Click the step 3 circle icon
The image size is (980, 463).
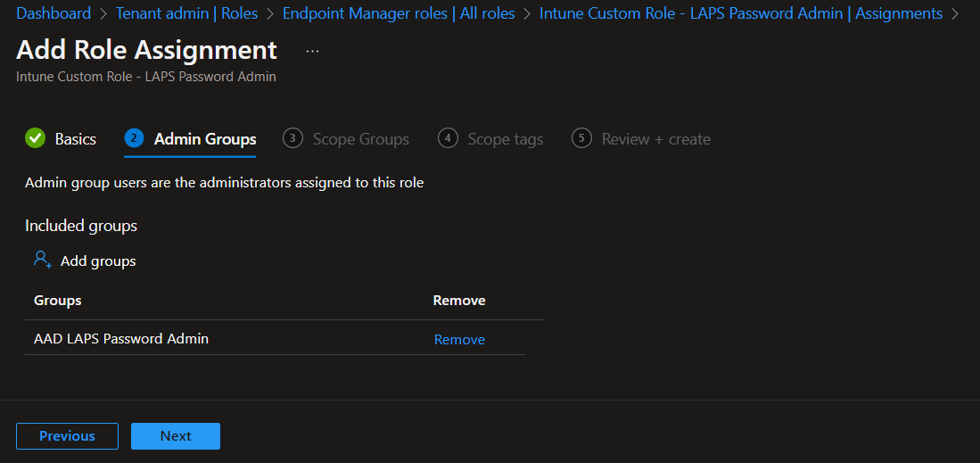pyautogui.click(x=292, y=138)
